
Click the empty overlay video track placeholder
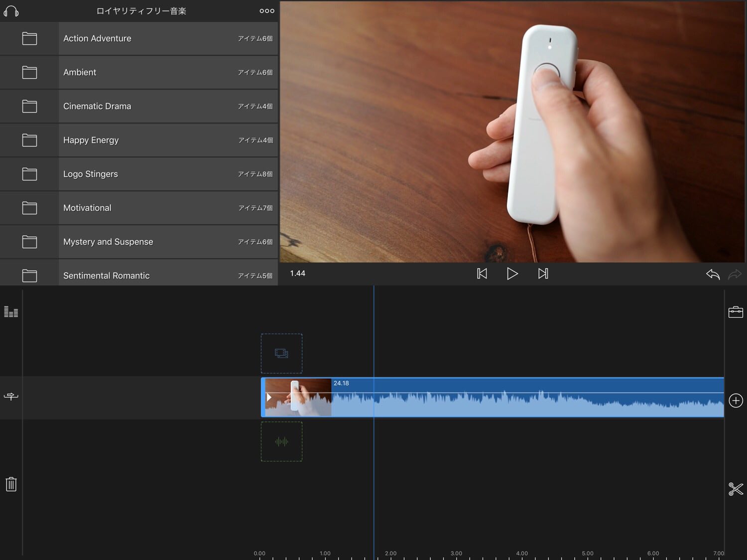(x=281, y=353)
